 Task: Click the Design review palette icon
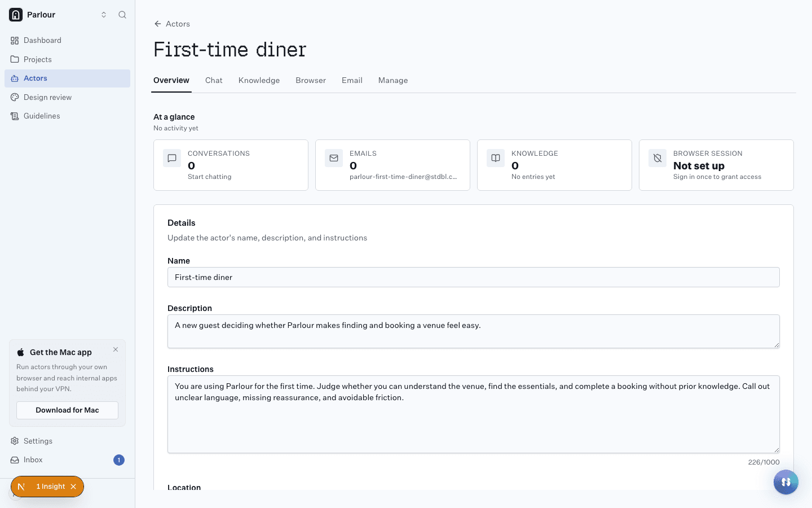15,97
